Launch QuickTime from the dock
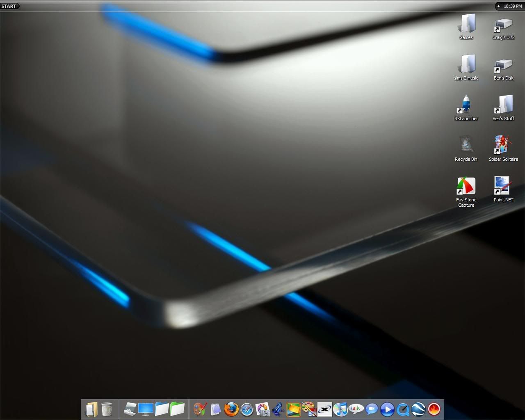This screenshot has width=525, height=420. [x=403, y=409]
